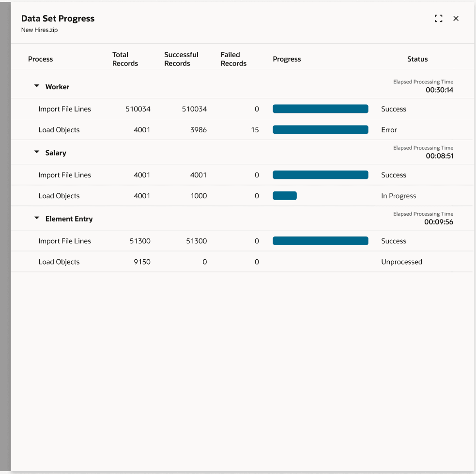Click the Progress column header

[x=287, y=59]
